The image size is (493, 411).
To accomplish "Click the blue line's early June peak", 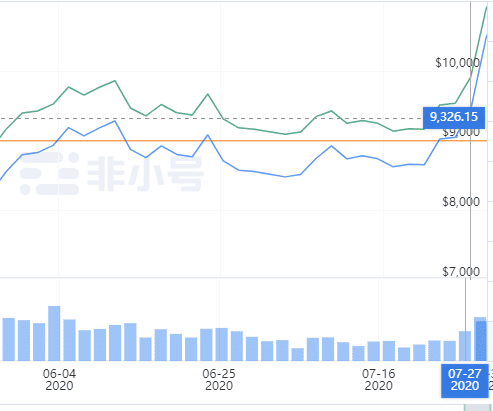I will (x=115, y=121).
